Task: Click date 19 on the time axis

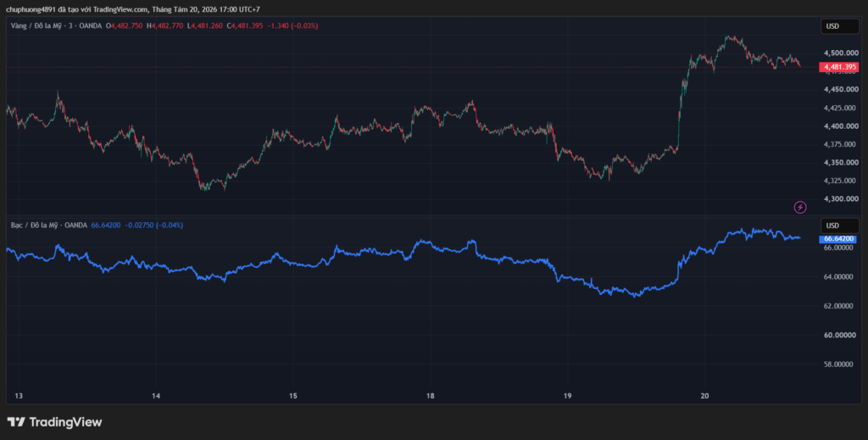Action: point(567,396)
